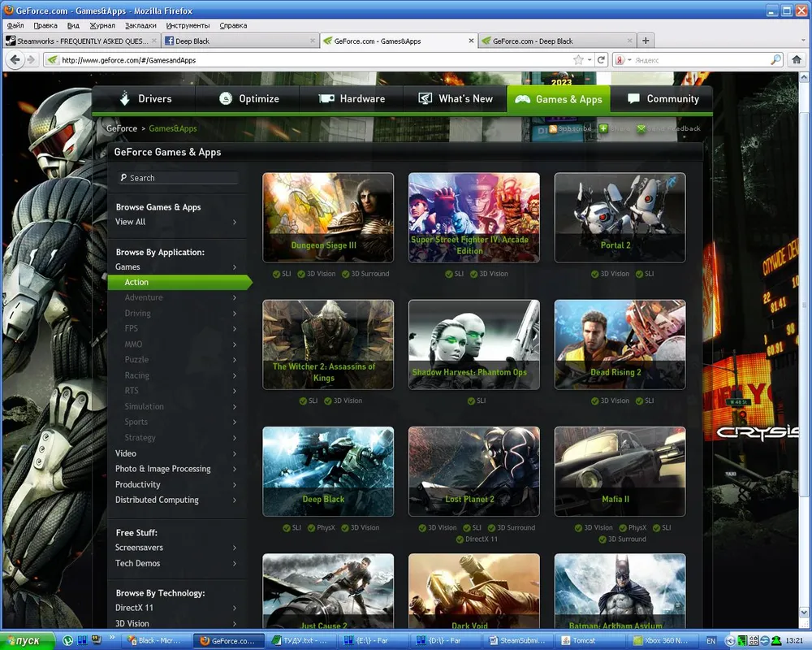Click the browser back arrow button
Screen dimensions: 812x650
pos(14,60)
